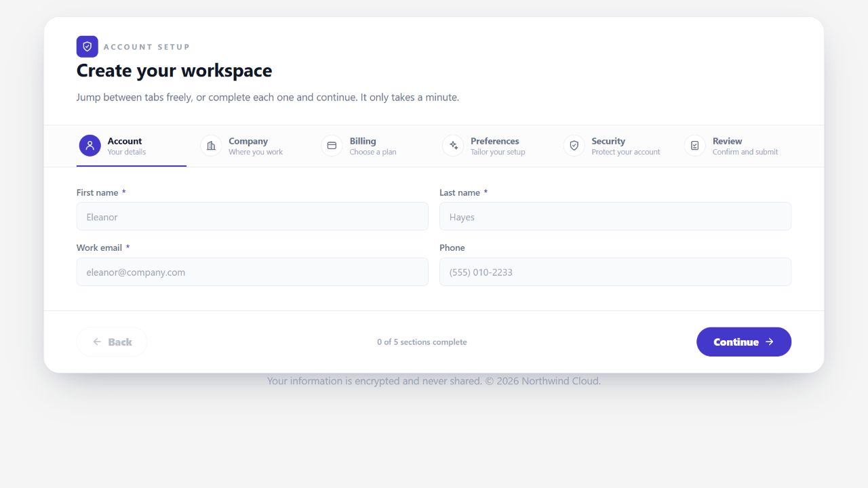Open the Security tab label

coord(608,141)
